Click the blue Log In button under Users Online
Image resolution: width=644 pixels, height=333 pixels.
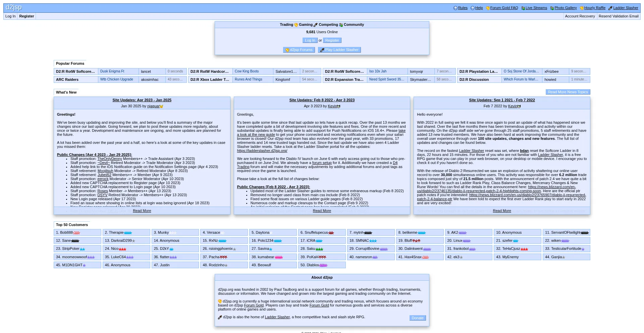(x=310, y=40)
